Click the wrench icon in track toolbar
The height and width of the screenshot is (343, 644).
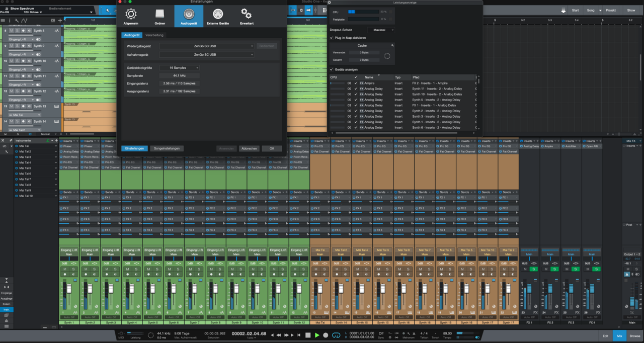(x=17, y=21)
